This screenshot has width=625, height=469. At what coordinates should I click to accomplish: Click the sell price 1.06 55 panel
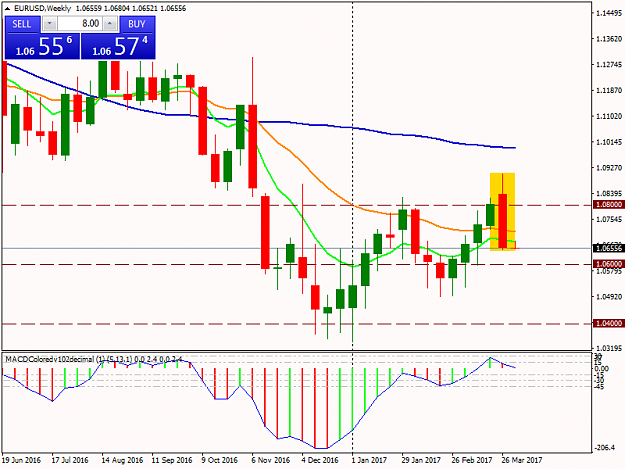(42, 46)
